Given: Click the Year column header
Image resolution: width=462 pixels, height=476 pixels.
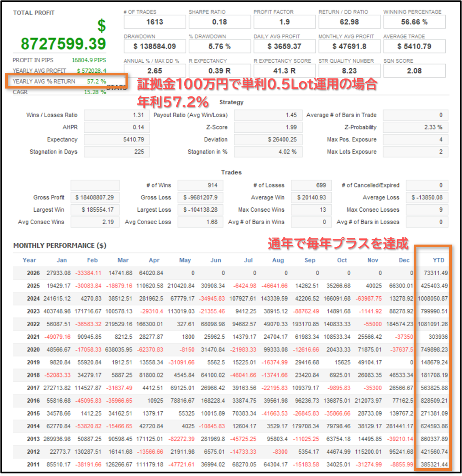Looking at the screenshot, I should click(29, 260).
